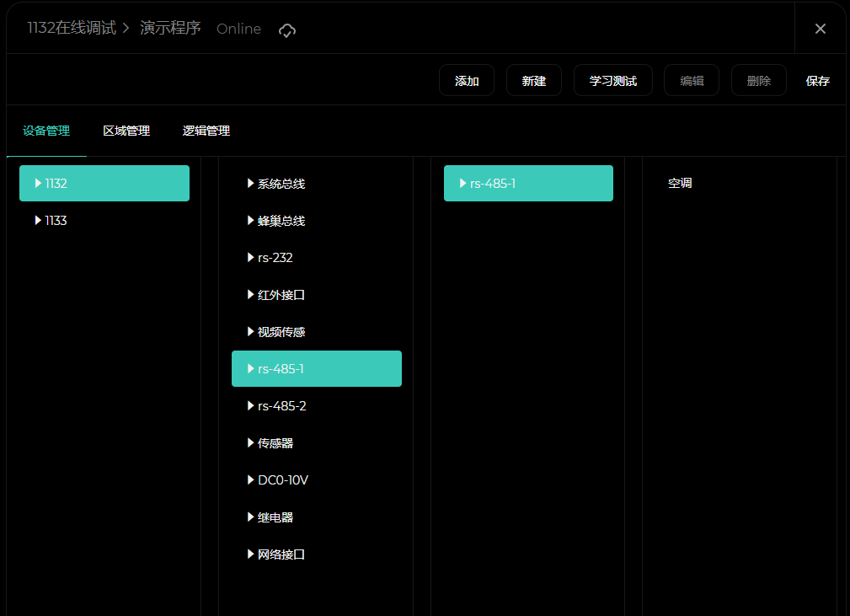This screenshot has width=850, height=616.
Task: Expand rs-485-2 node arrow
Action: 250,405
